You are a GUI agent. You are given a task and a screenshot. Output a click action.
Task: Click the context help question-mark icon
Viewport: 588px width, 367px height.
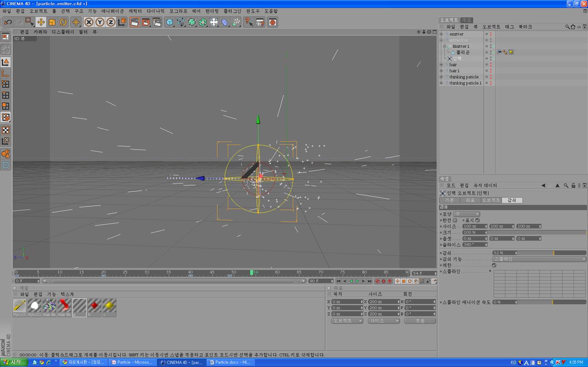(x=248, y=22)
